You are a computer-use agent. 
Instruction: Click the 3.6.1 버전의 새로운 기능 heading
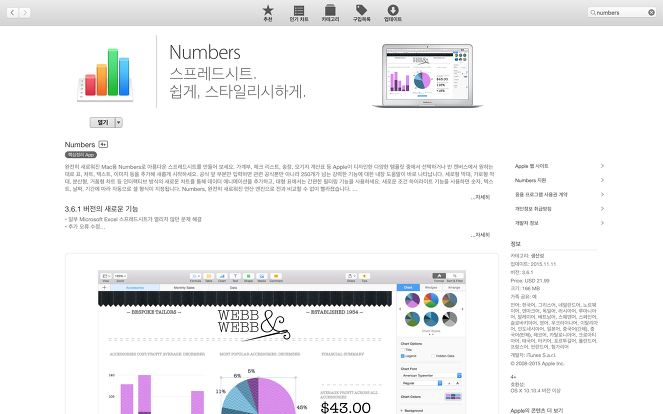pos(101,209)
